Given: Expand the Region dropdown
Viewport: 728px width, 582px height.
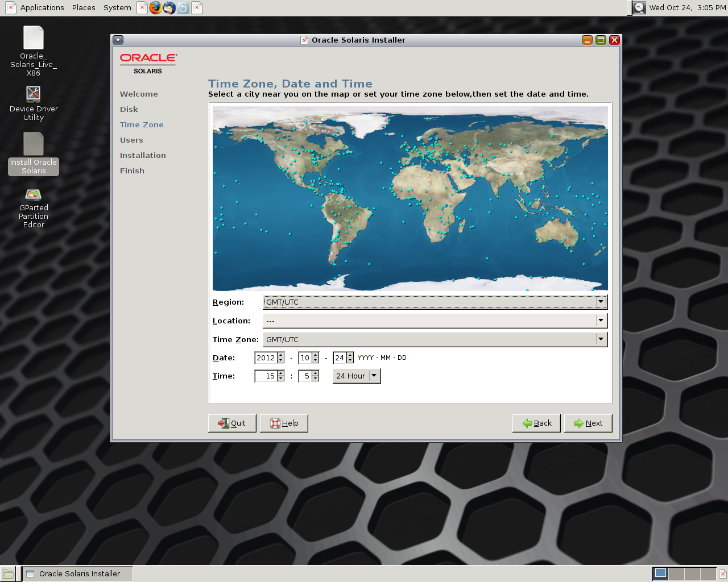Looking at the screenshot, I should [435, 302].
